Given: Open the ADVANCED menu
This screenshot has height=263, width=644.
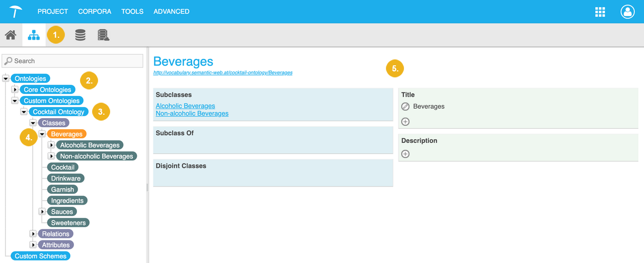Looking at the screenshot, I should pos(171,12).
